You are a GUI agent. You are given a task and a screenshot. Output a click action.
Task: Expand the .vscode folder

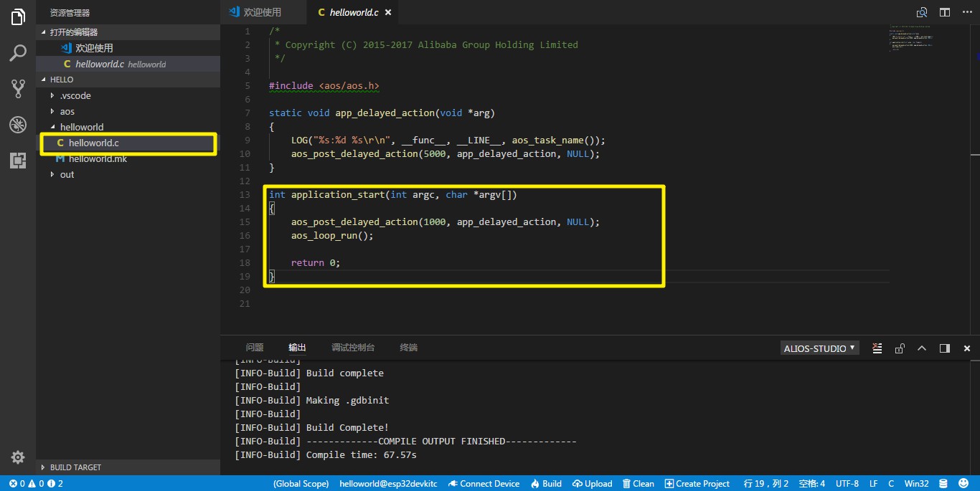(52, 95)
